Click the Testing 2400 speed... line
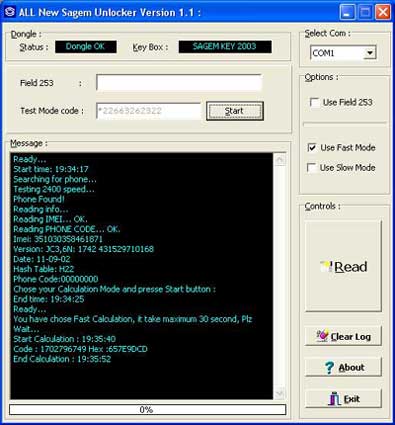 (54, 189)
